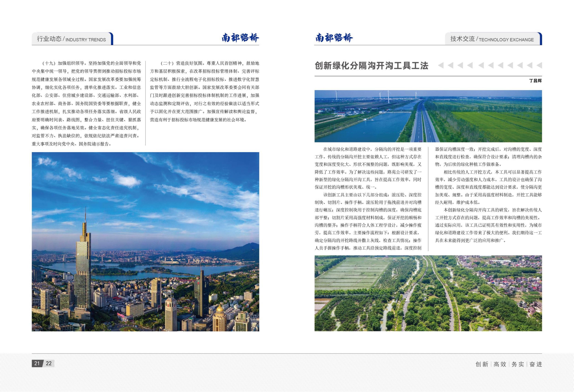574x392 pixels.
Task: Click the author name 丁昌辉
Action: (x=535, y=81)
